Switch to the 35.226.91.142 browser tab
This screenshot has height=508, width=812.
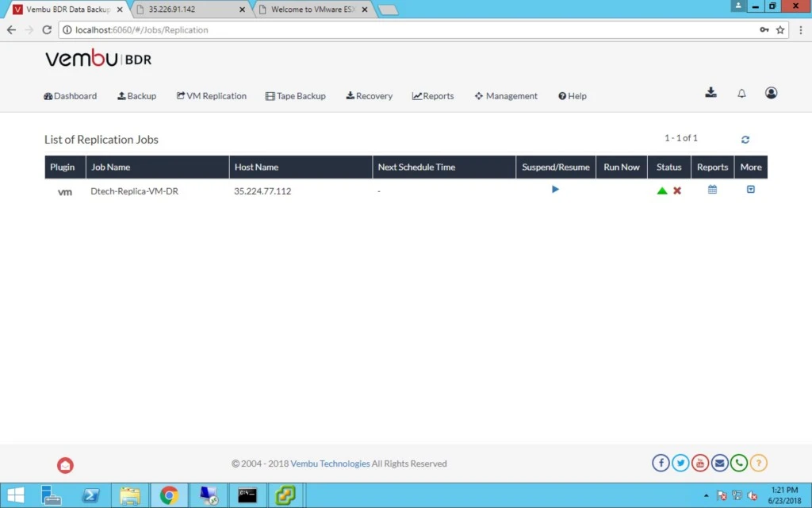(190, 10)
